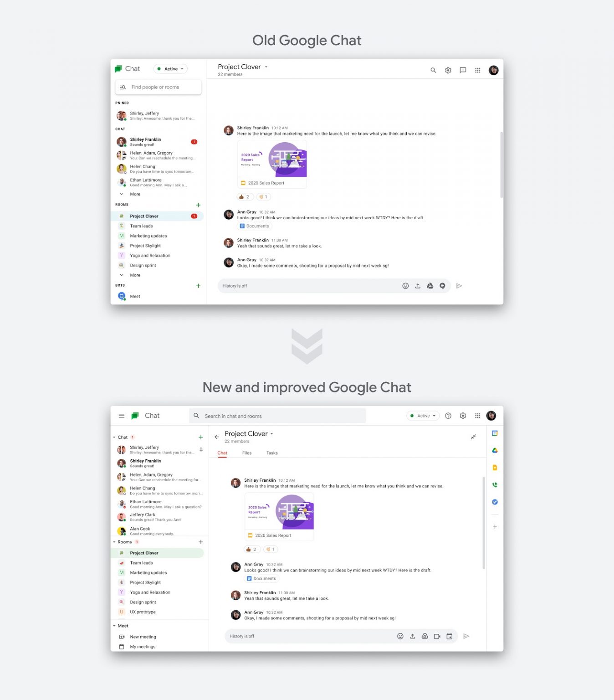The height and width of the screenshot is (700, 614).
Task: Click New meeting in the Meet section
Action: [143, 637]
